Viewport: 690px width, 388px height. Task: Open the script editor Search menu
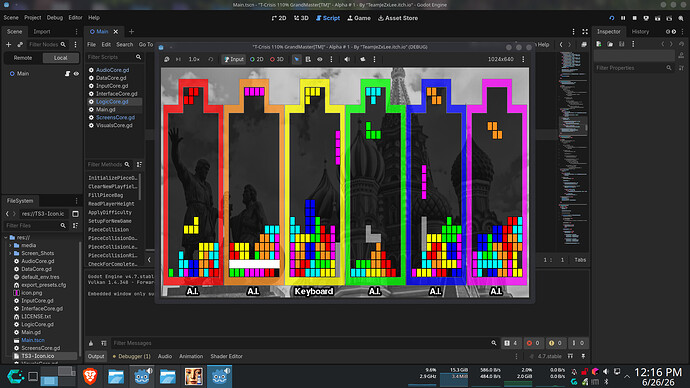coord(125,44)
